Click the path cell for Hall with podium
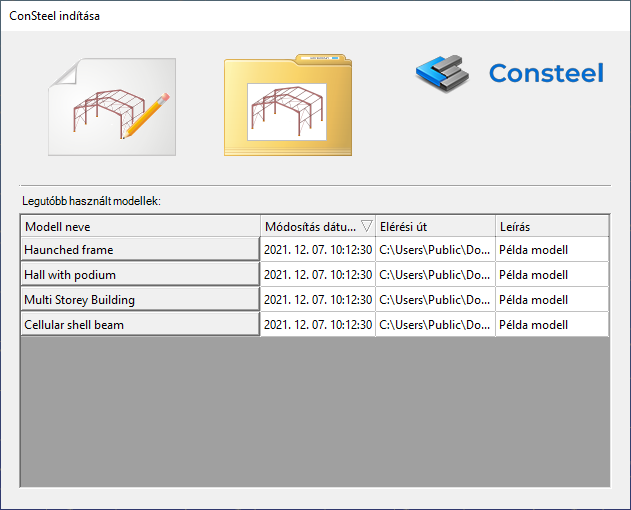The width and height of the screenshot is (631, 510). (435, 275)
